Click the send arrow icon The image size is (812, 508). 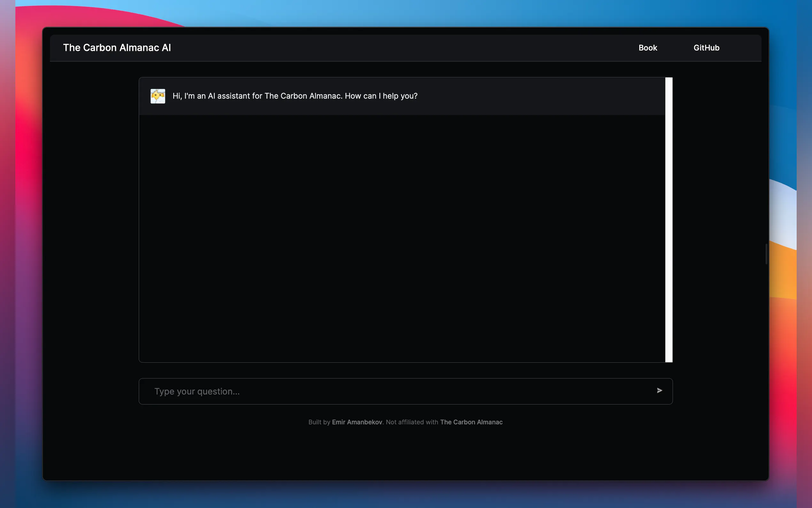coord(659,390)
